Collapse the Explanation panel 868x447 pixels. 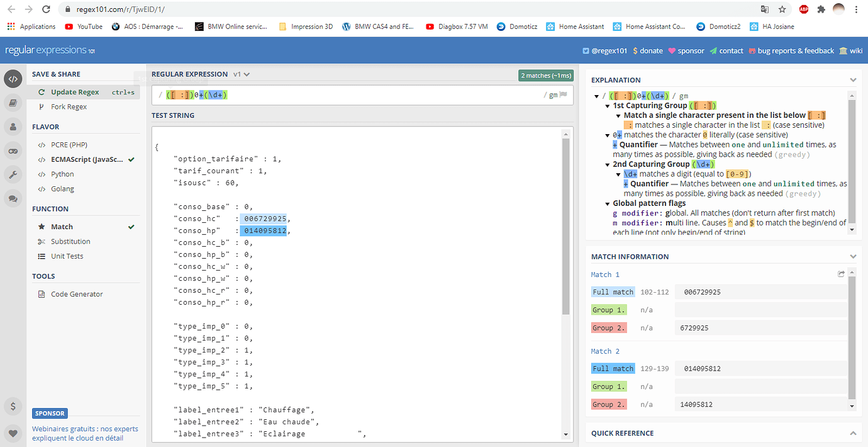[x=854, y=79]
